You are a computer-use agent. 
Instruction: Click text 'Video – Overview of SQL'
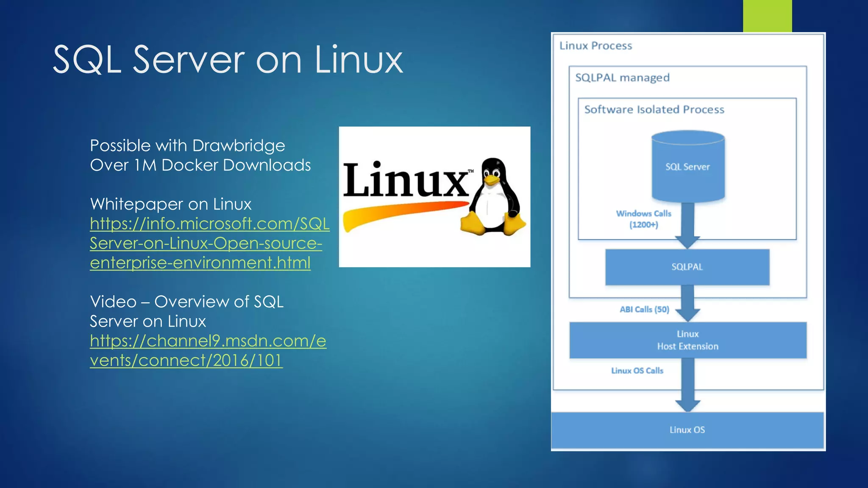click(x=186, y=302)
